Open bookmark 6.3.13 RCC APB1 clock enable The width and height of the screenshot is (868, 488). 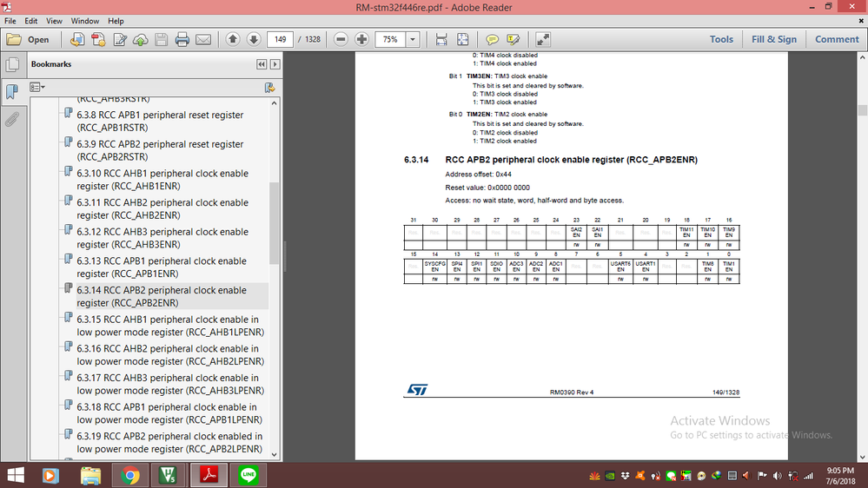pyautogui.click(x=162, y=267)
